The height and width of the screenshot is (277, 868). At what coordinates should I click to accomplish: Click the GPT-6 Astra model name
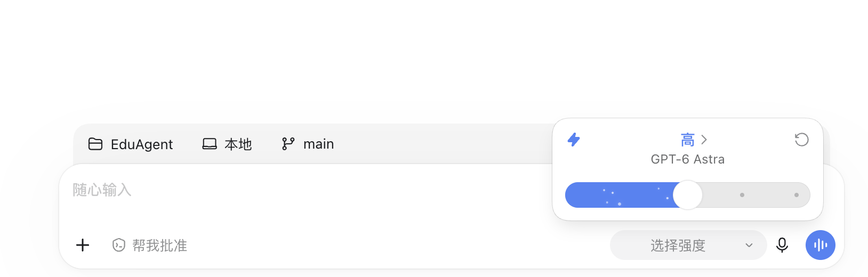point(688,159)
